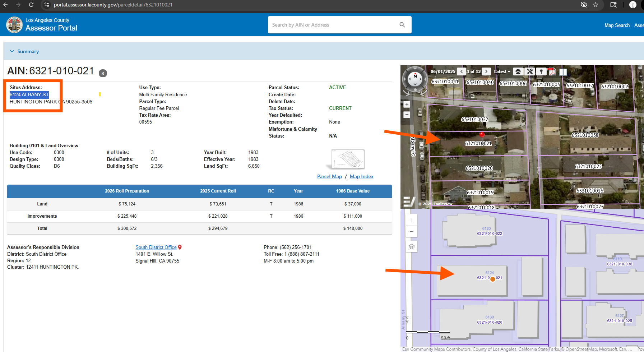Export the aerial view as PDF
The image size is (644, 352).
point(552,71)
